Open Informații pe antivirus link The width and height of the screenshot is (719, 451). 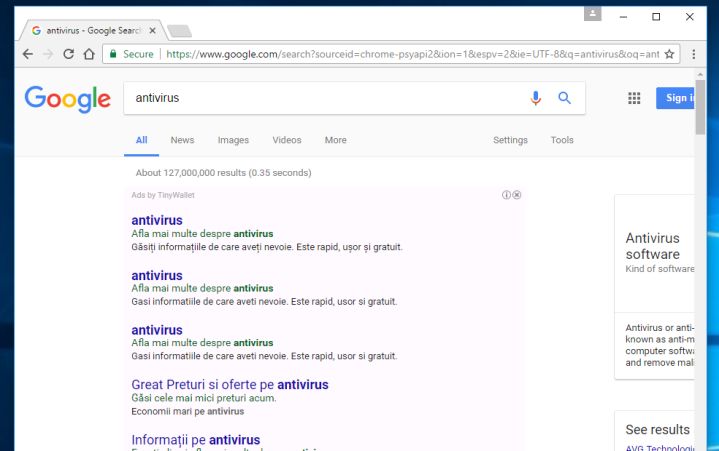195,440
